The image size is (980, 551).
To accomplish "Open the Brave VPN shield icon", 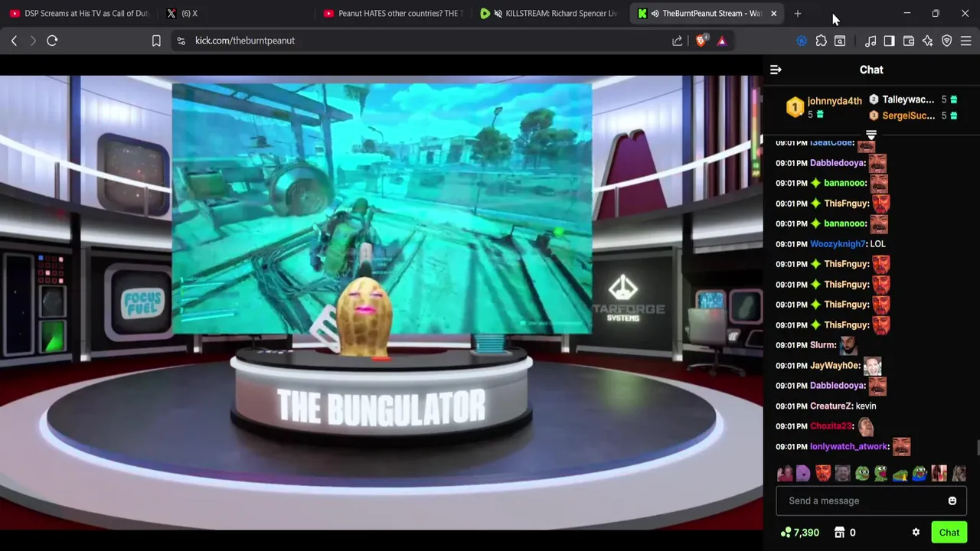I will (x=947, y=41).
